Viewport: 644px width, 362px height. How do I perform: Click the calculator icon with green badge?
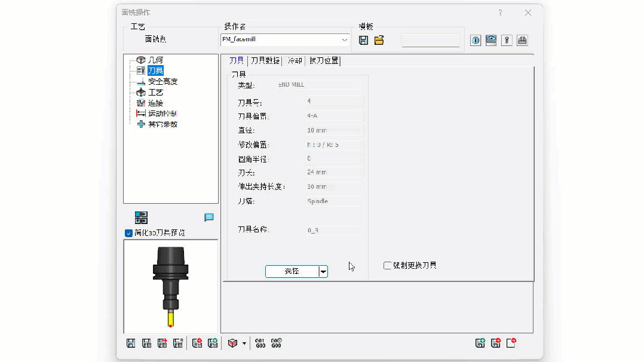click(x=213, y=343)
